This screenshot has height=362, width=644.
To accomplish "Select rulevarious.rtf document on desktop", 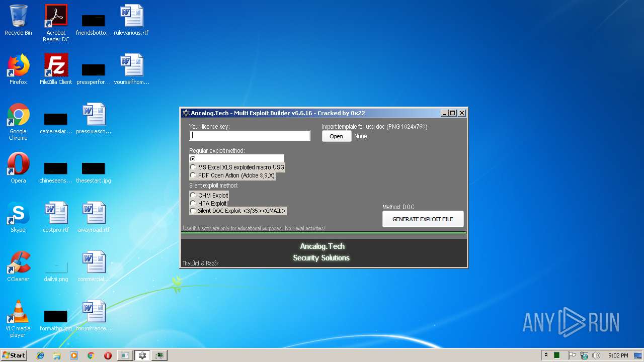I will tap(131, 20).
